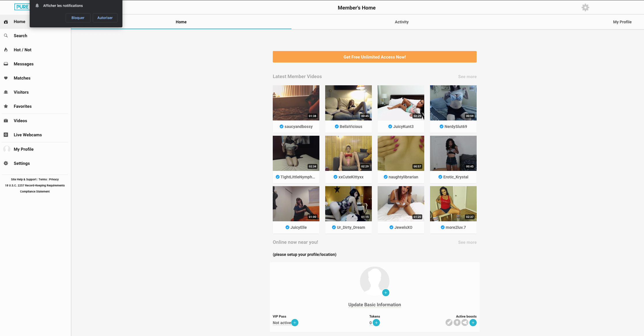This screenshot has height=336, width=644.
Task: Add profile photo using plus icon
Action: tap(386, 293)
